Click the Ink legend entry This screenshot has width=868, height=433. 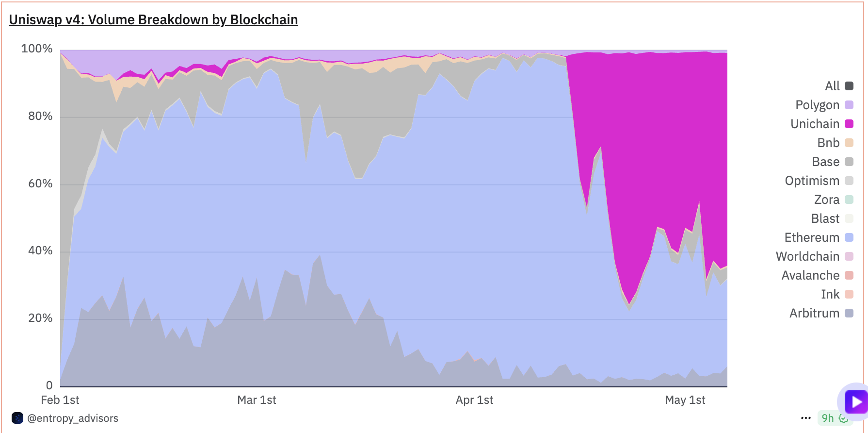point(830,294)
